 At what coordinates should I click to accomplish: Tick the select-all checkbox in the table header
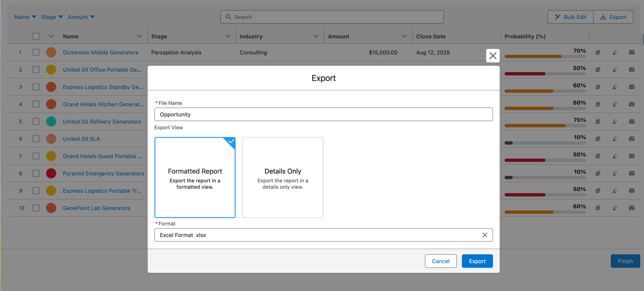36,36
